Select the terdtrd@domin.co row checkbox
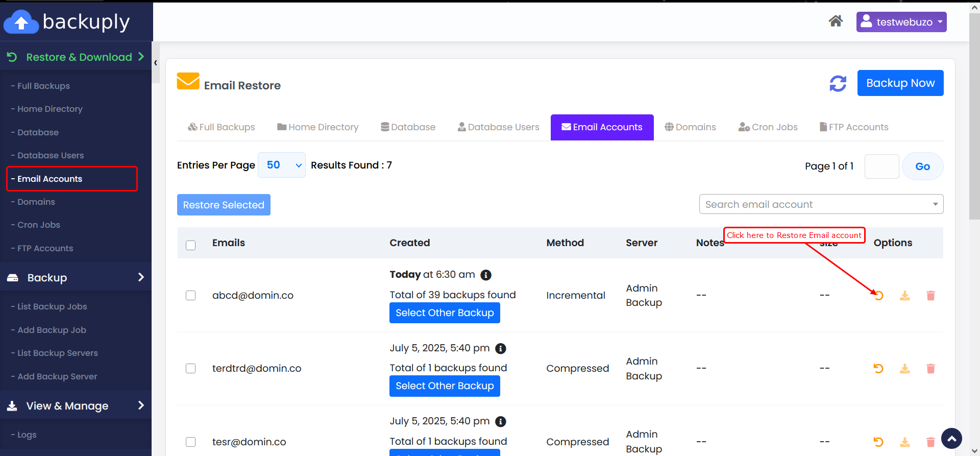This screenshot has width=980, height=456. click(x=191, y=369)
